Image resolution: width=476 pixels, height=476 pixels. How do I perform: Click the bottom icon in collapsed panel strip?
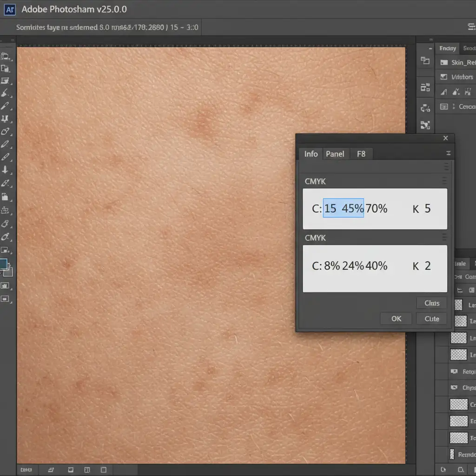pos(425,125)
